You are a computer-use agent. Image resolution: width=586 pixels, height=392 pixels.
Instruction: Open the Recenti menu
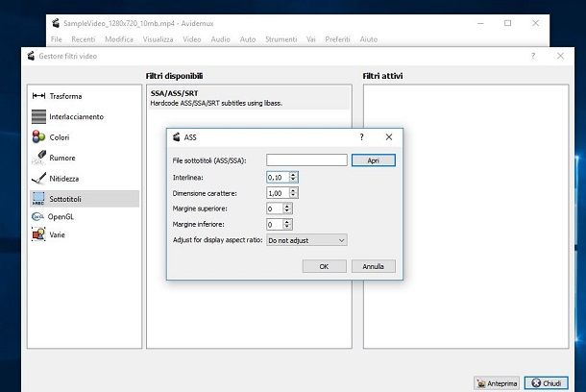point(84,39)
